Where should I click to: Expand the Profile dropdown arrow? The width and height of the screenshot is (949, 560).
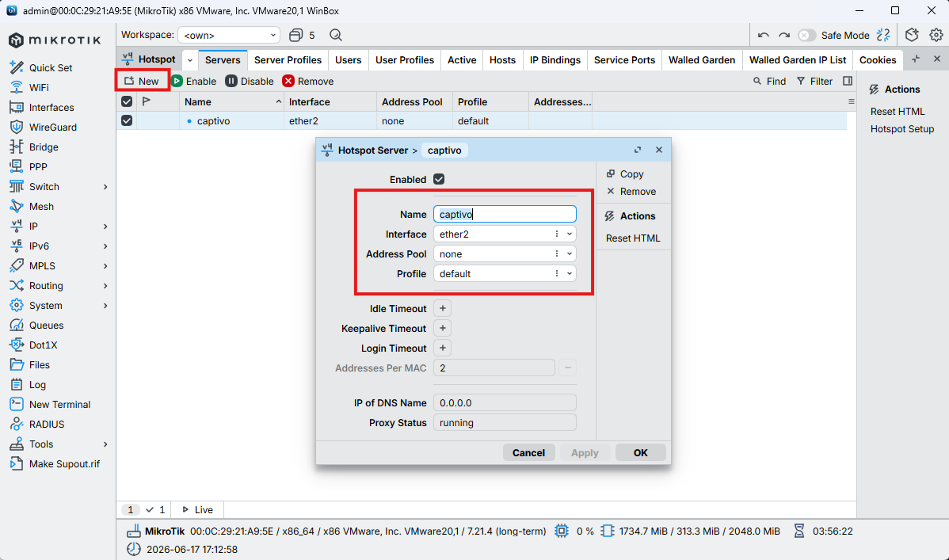(x=570, y=273)
